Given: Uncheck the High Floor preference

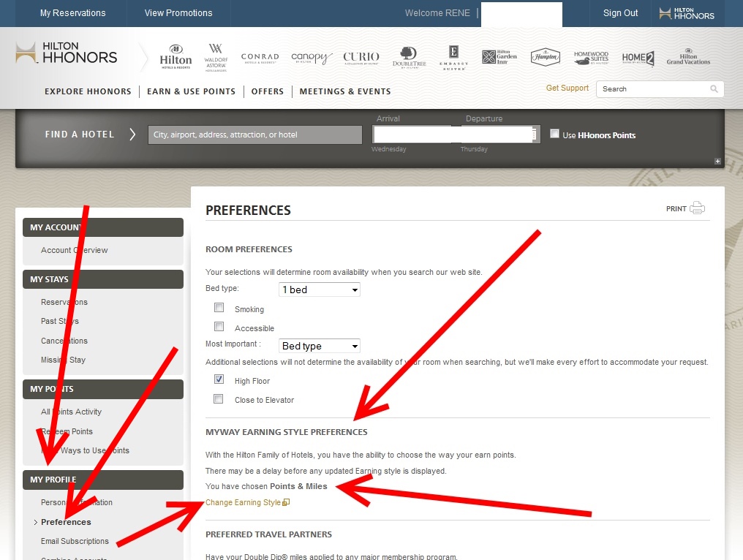Looking at the screenshot, I should (x=219, y=379).
